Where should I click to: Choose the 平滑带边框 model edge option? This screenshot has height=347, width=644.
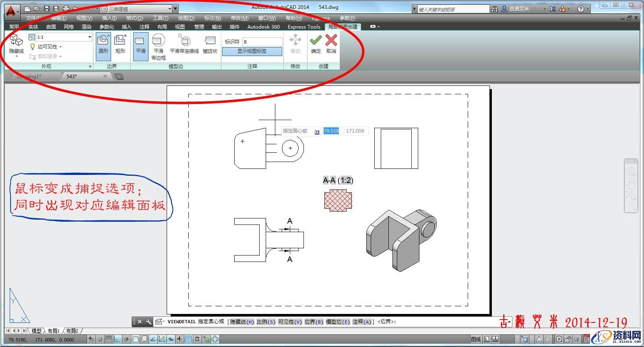[158, 46]
